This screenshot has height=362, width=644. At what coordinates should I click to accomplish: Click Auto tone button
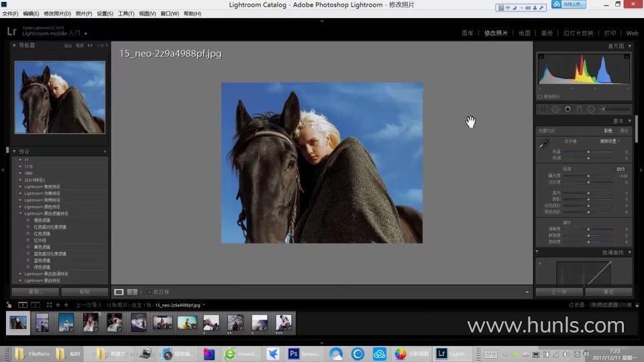click(620, 169)
